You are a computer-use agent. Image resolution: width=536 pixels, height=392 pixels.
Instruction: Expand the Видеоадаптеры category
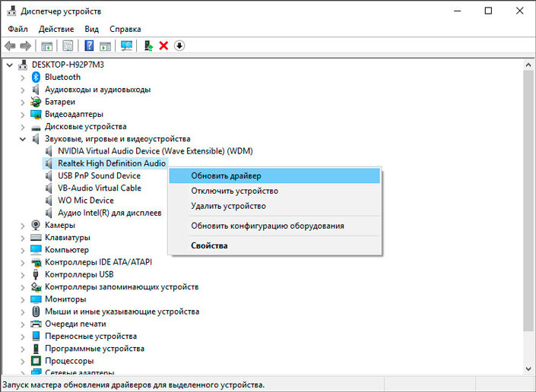coord(23,115)
